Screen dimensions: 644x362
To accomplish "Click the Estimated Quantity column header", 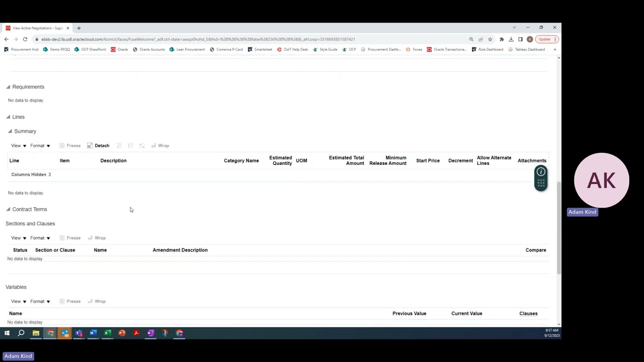I will (280, 160).
